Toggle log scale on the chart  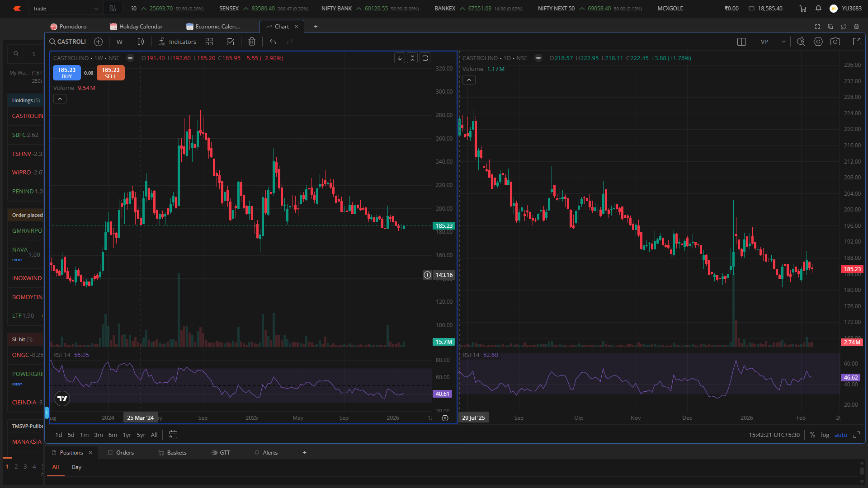pos(825,435)
